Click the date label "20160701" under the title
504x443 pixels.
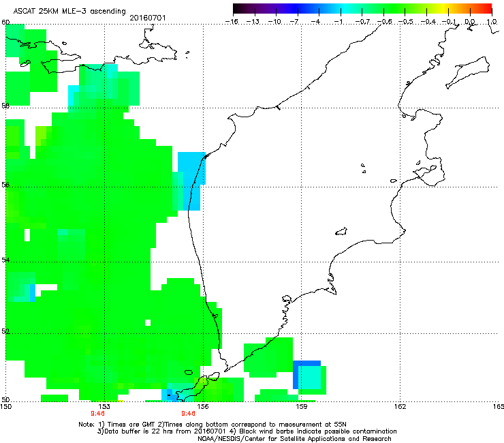tap(148, 18)
